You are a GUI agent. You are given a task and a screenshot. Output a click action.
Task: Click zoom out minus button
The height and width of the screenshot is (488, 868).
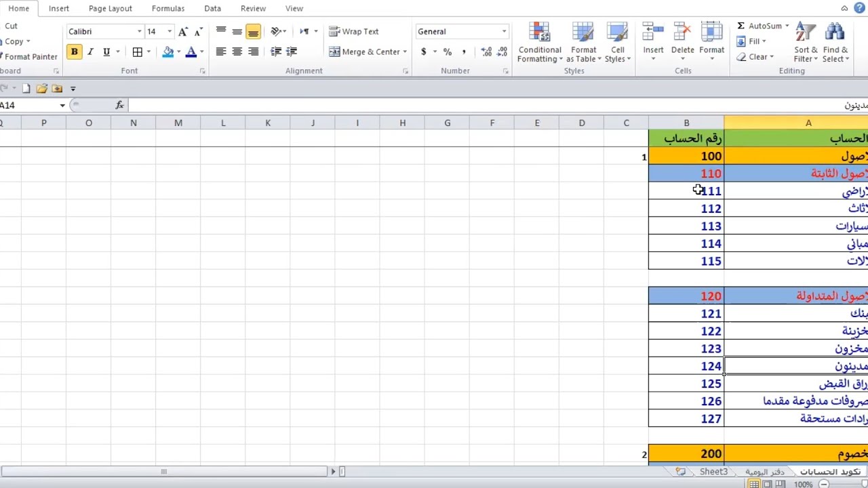click(824, 484)
